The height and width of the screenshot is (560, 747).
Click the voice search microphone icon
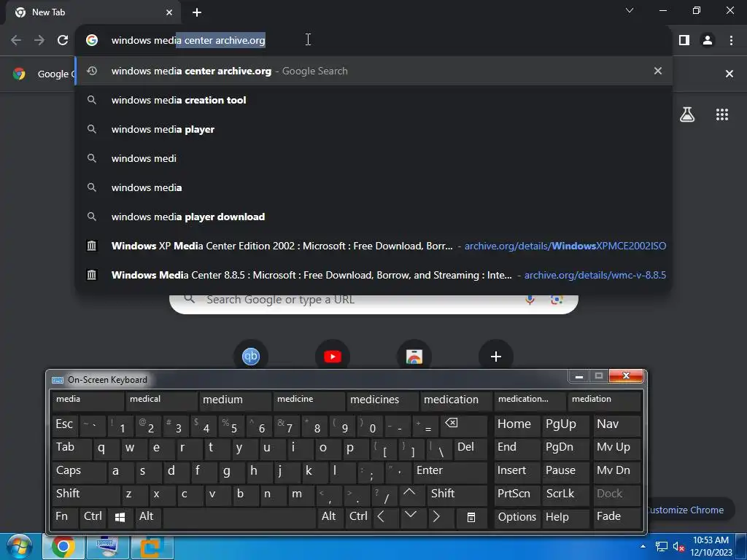(530, 300)
